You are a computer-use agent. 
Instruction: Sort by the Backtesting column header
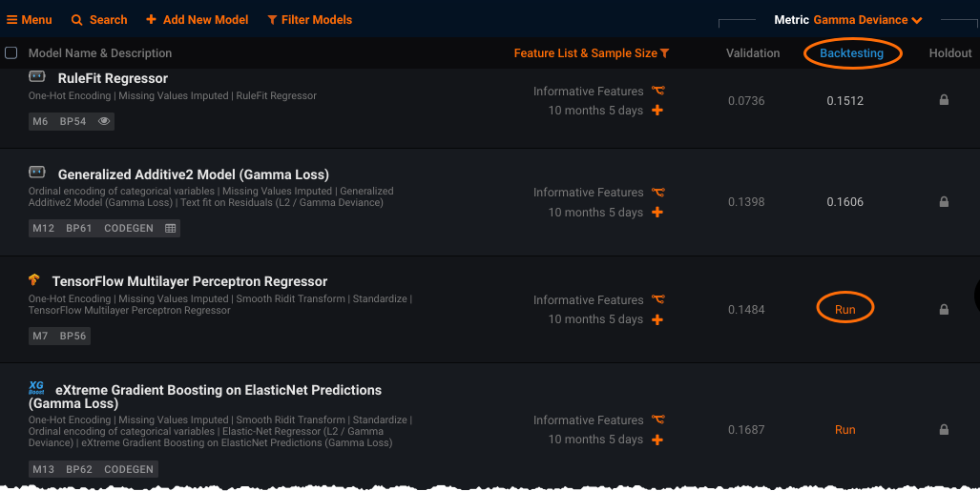click(851, 53)
